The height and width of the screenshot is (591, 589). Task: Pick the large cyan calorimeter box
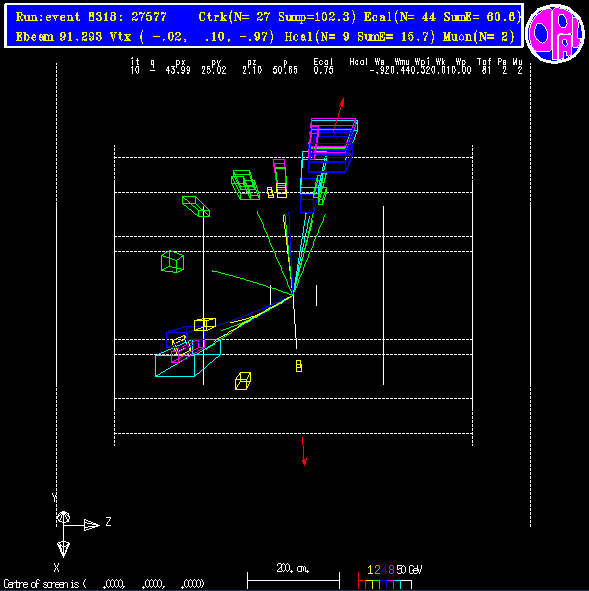coord(188,358)
